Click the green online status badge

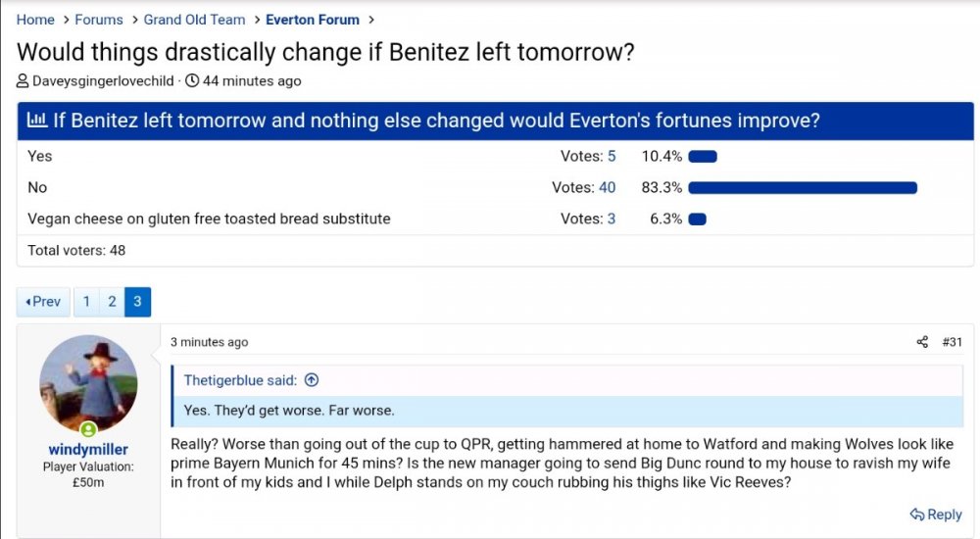(x=88, y=429)
